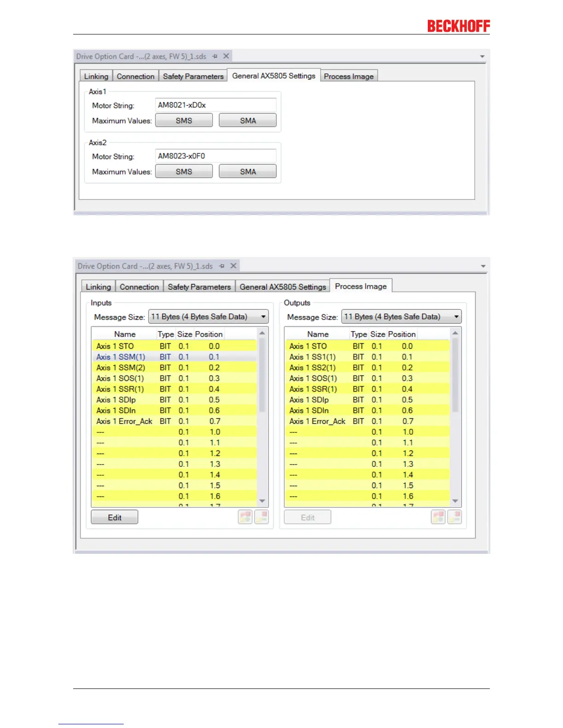The width and height of the screenshot is (563, 728).
Task: Click Inputs list scrollbar thumb
Action: click(x=262, y=375)
